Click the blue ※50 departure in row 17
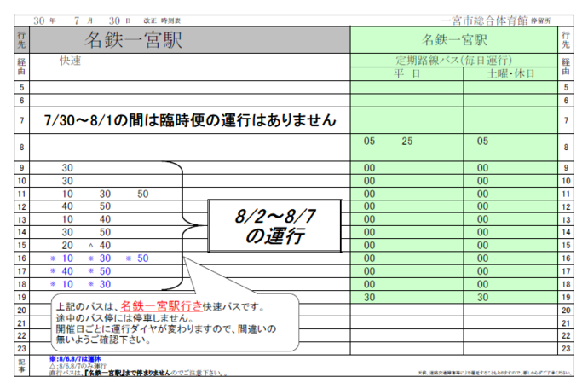 tap(100, 271)
